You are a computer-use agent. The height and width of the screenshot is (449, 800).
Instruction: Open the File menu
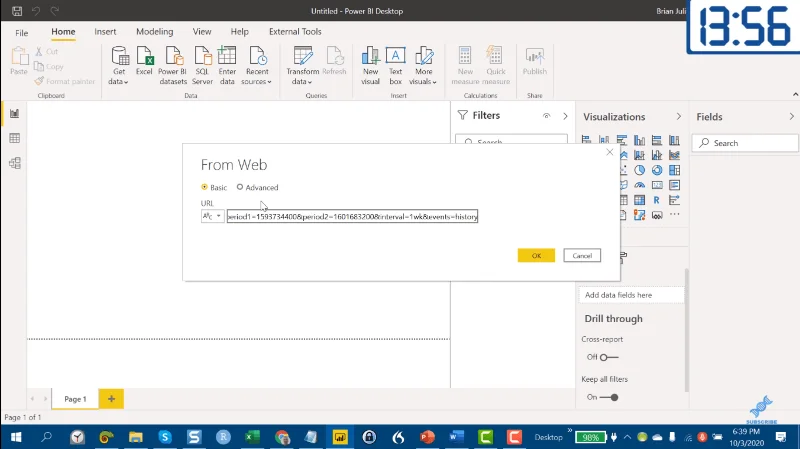coord(21,33)
